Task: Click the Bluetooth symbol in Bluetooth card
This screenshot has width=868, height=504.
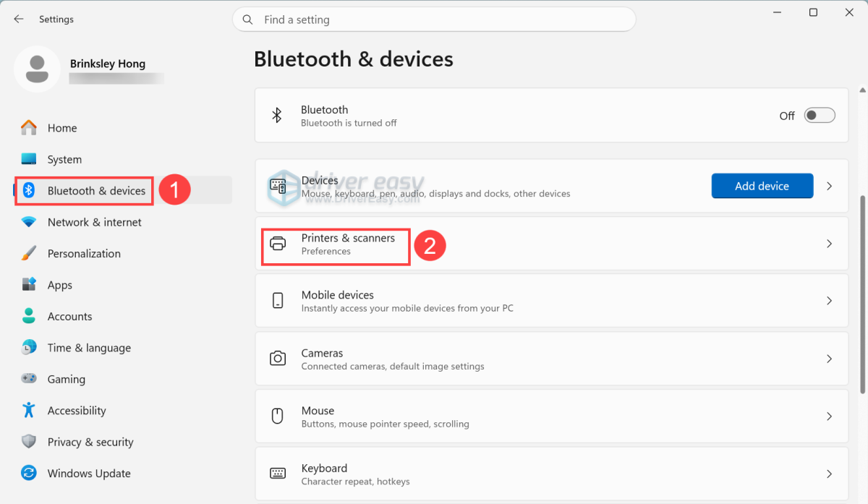Action: [276, 116]
